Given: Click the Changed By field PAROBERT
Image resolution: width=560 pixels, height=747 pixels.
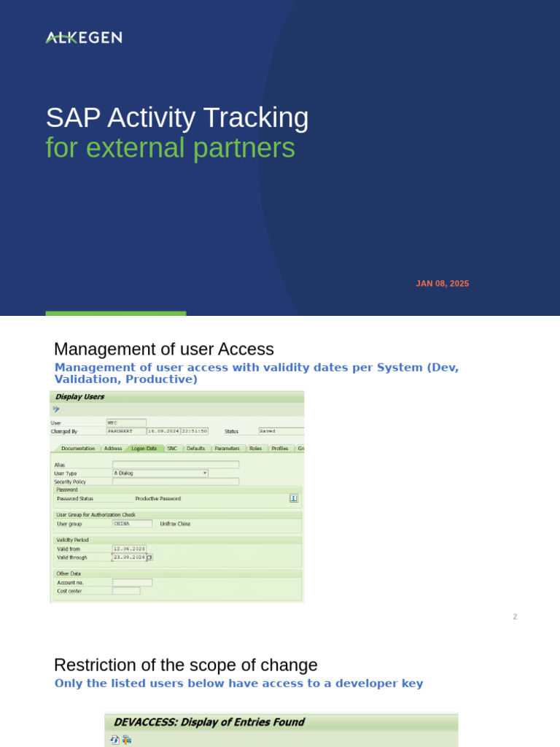Looking at the screenshot, I should tap(126, 431).
